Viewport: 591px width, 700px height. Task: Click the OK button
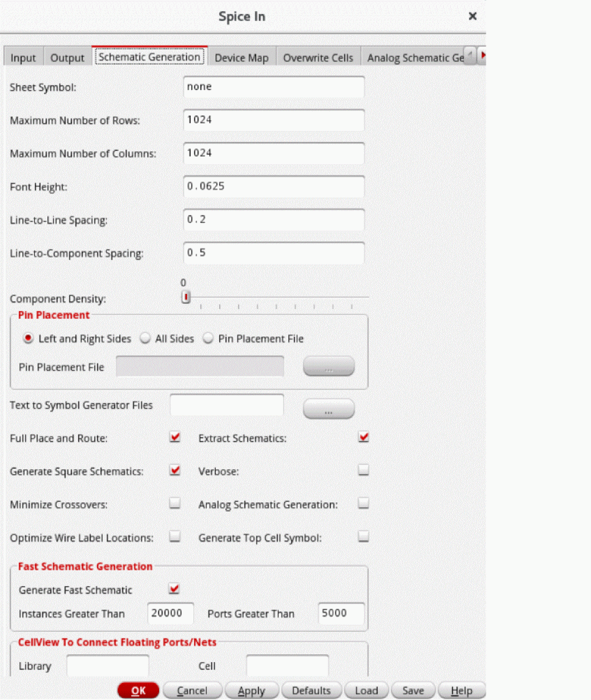click(x=139, y=691)
